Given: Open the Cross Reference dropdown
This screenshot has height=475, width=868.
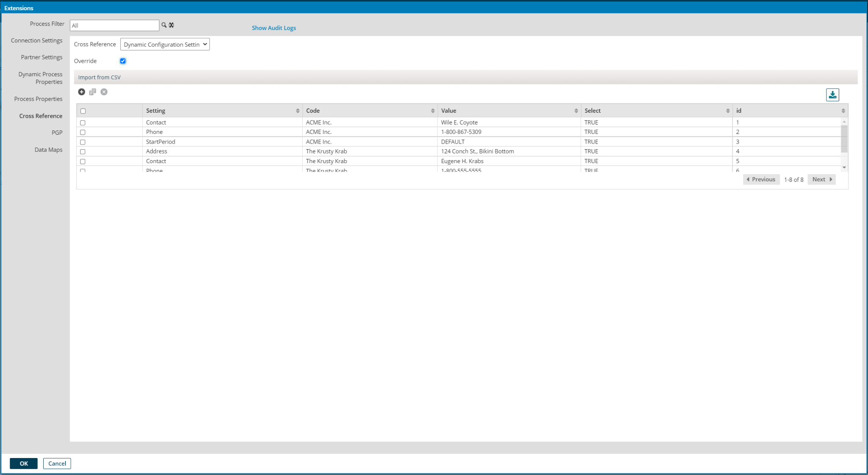Looking at the screenshot, I should click(165, 44).
